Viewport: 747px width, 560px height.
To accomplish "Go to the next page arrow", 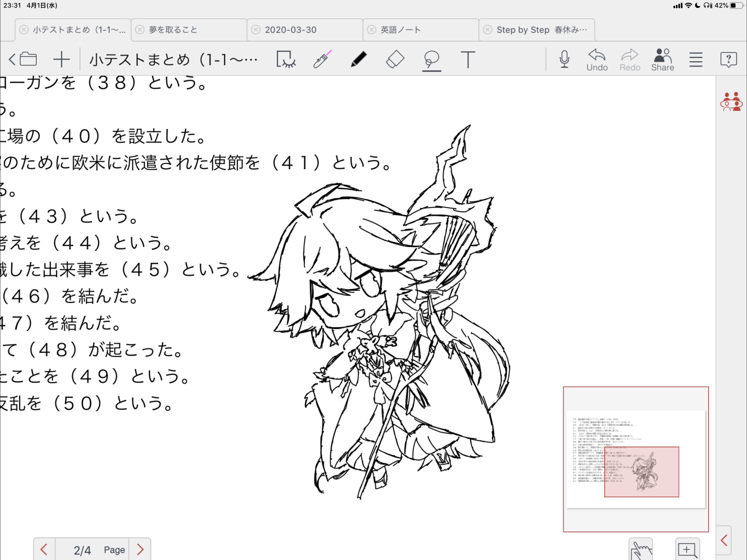I will 140,550.
